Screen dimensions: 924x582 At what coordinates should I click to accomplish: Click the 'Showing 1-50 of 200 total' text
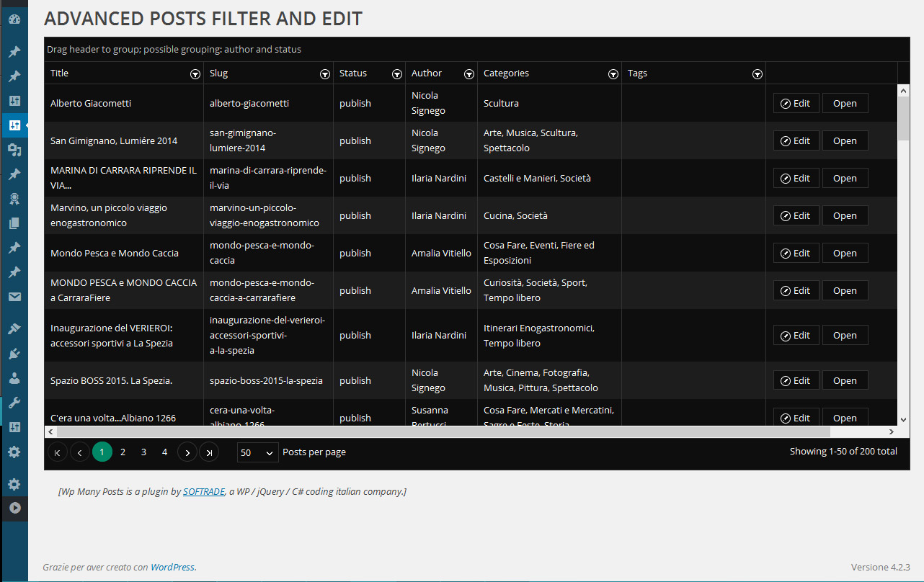(x=843, y=451)
